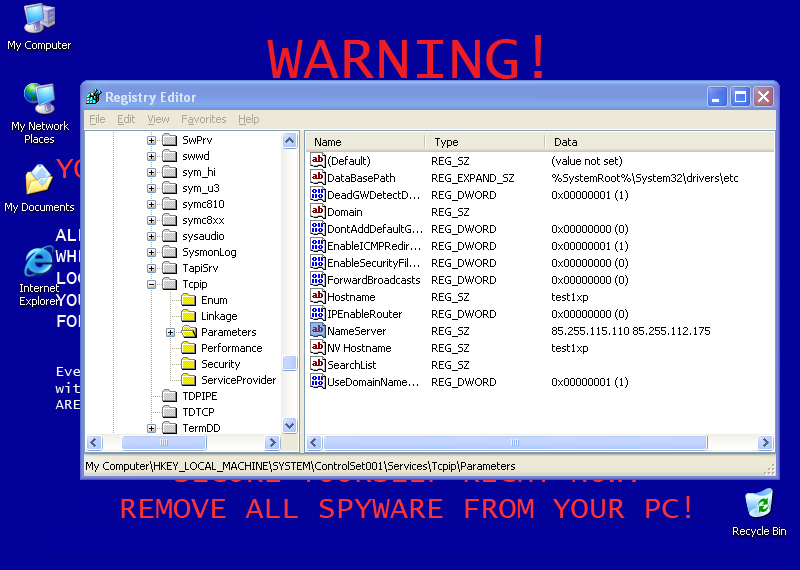Screen dimensions: 800x570
Task: Sort values by Type column header
Action: point(485,142)
